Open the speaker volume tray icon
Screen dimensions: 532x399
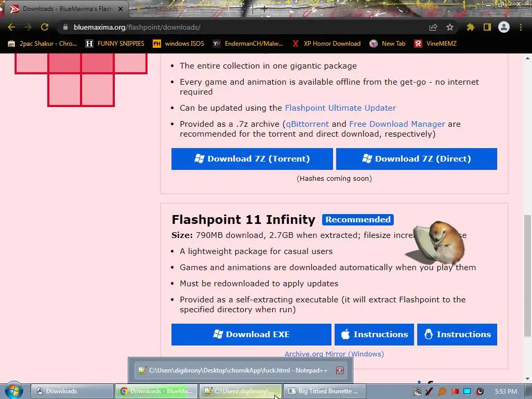click(480, 392)
